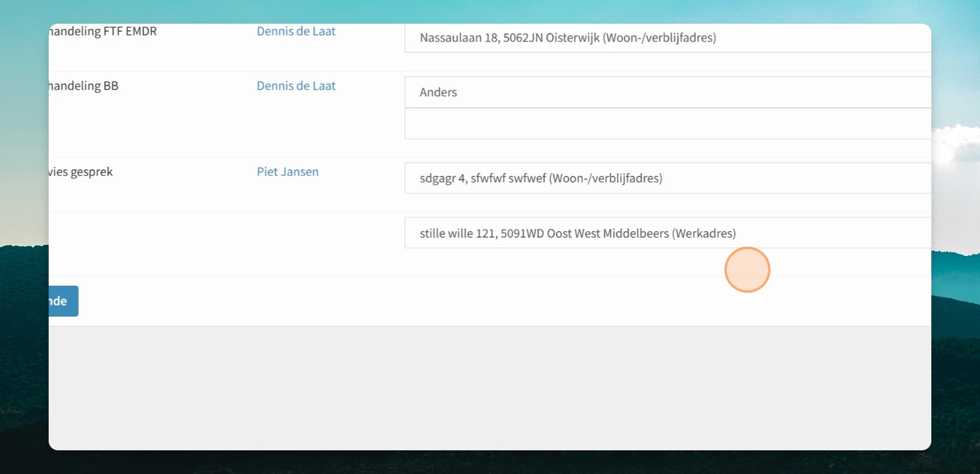The height and width of the screenshot is (474, 980).
Task: Open Dennis de Laat in FTF EMDR row
Action: coord(296,31)
